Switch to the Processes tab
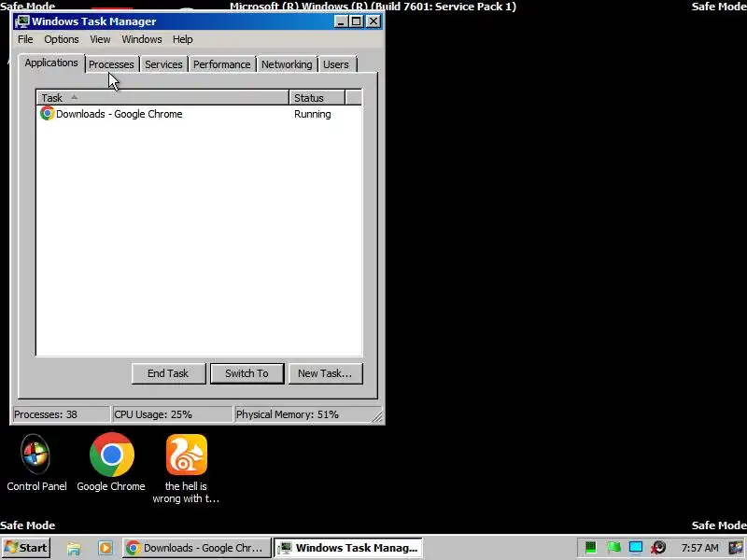The width and height of the screenshot is (747, 560). pos(111,64)
